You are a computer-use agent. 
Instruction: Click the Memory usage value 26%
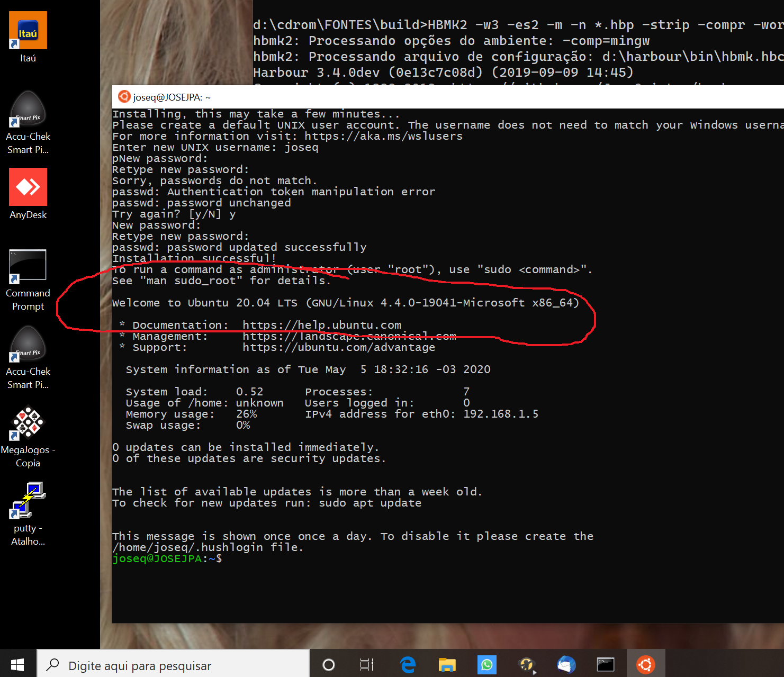(x=246, y=414)
